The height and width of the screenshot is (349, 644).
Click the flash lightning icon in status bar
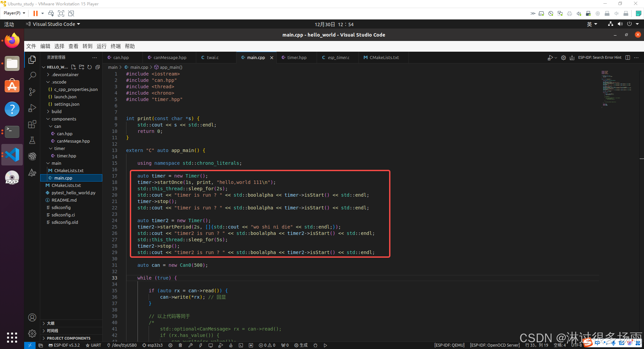[x=201, y=345]
